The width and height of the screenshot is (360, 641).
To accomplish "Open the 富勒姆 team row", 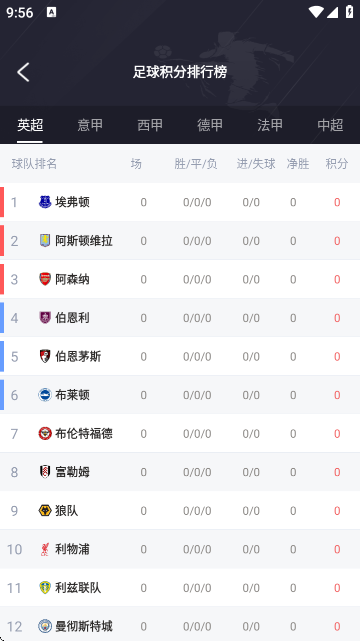I will pos(180,472).
